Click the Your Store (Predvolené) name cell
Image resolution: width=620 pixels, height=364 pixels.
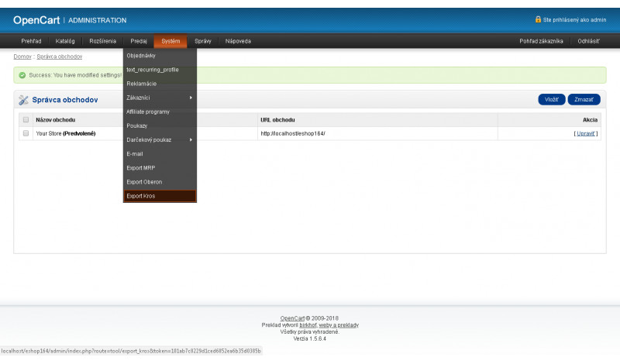pos(66,133)
